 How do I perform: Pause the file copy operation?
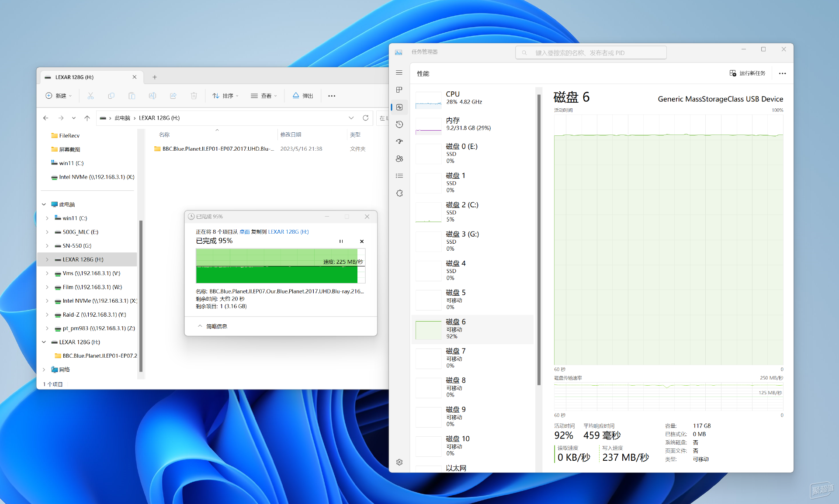tap(341, 241)
